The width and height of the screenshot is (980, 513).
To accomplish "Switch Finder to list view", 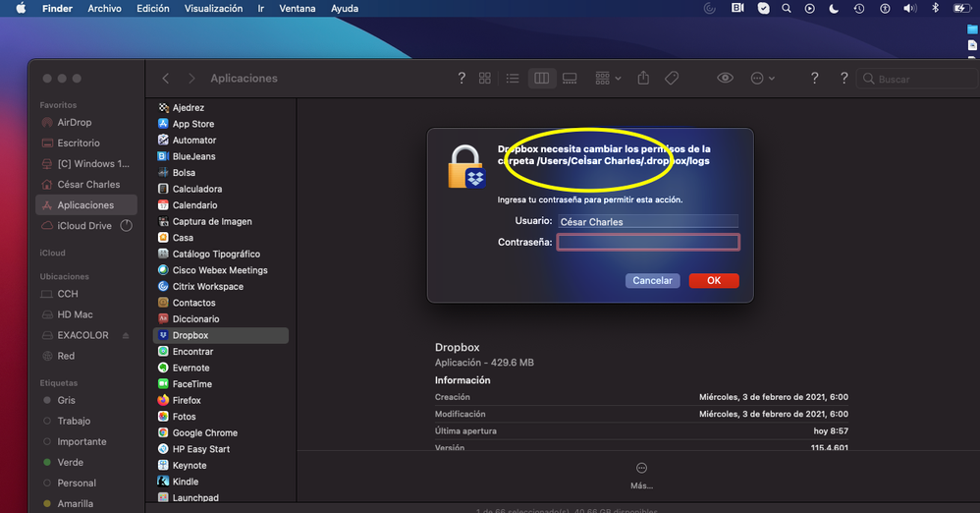I will coord(513,79).
